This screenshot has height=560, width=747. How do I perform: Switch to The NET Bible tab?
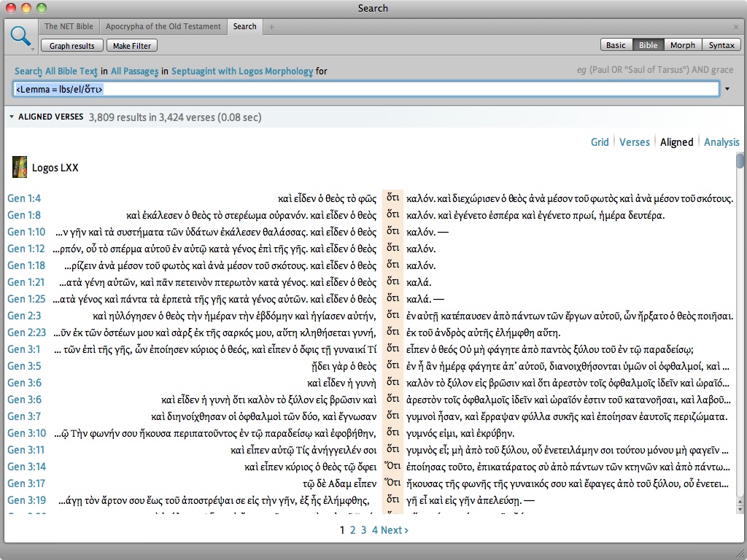coord(69,26)
